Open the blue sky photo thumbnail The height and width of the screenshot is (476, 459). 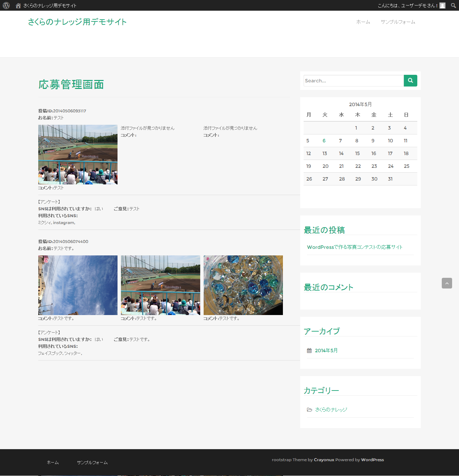[78, 285]
